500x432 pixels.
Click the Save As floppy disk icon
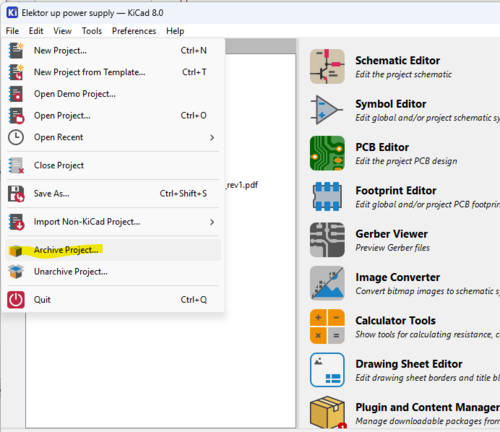tap(16, 194)
